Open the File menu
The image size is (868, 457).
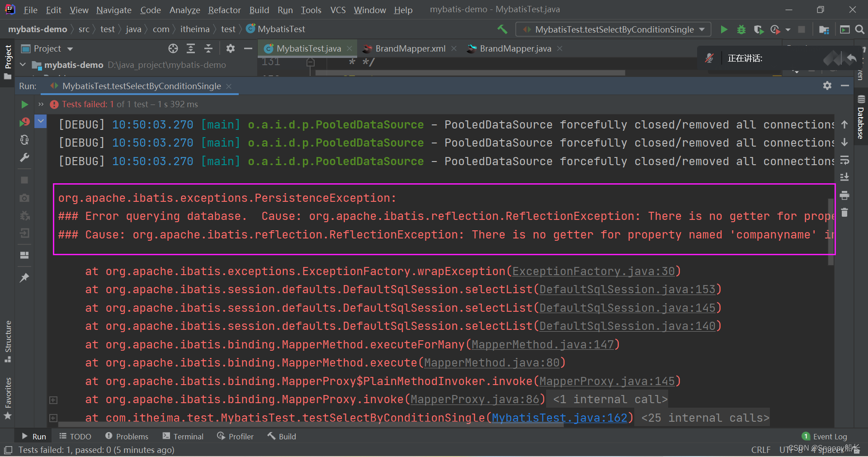tap(30, 10)
